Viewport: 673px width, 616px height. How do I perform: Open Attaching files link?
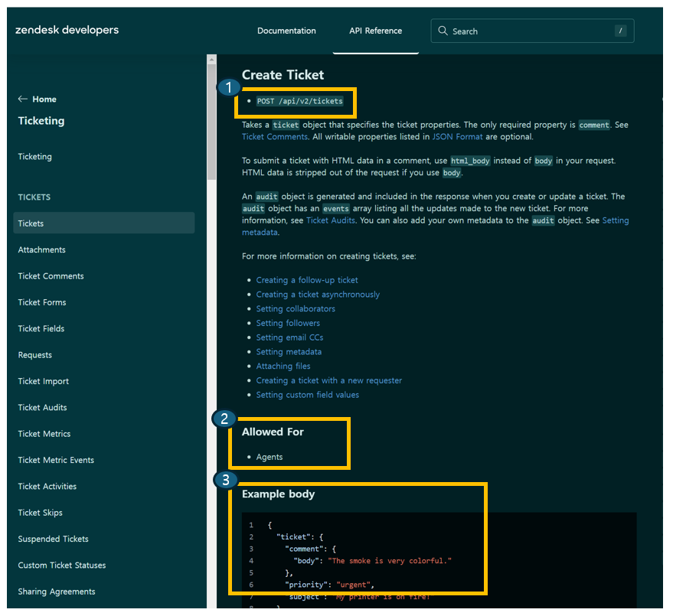[283, 367]
